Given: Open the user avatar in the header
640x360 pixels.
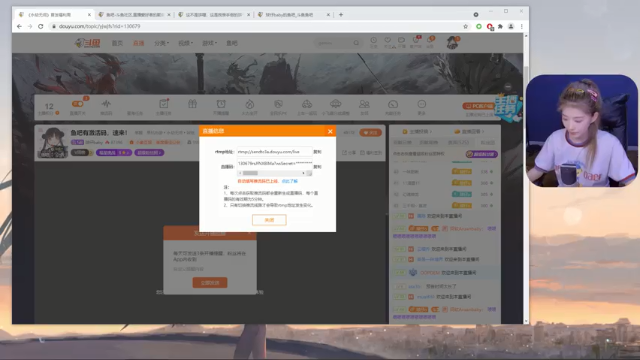Looking at the screenshot, I should [x=452, y=42].
